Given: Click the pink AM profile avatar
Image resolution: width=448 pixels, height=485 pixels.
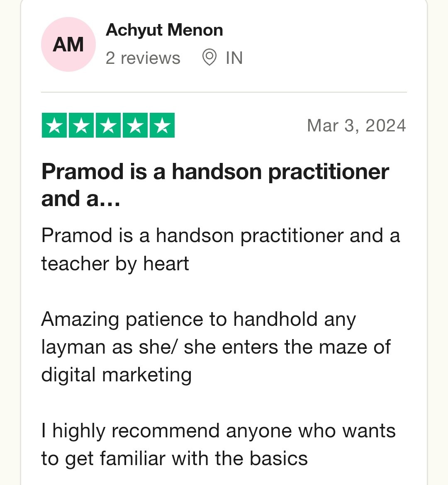Looking at the screenshot, I should [68, 44].
